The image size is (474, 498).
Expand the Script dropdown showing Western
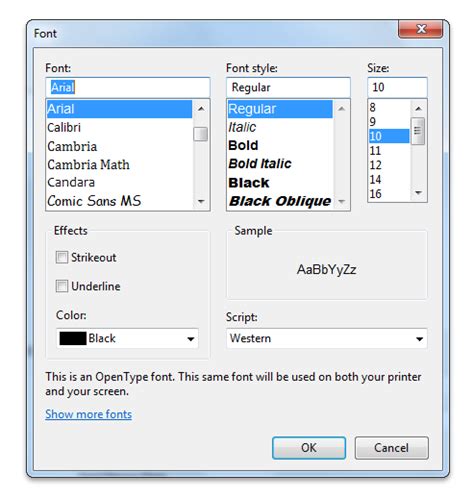[327, 338]
